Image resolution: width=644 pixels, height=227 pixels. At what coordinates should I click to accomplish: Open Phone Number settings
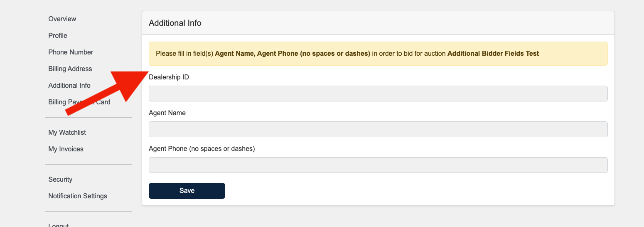tap(71, 52)
